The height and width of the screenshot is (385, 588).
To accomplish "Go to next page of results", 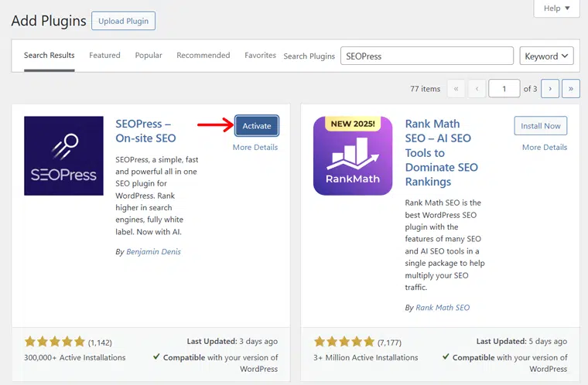I will 550,89.
